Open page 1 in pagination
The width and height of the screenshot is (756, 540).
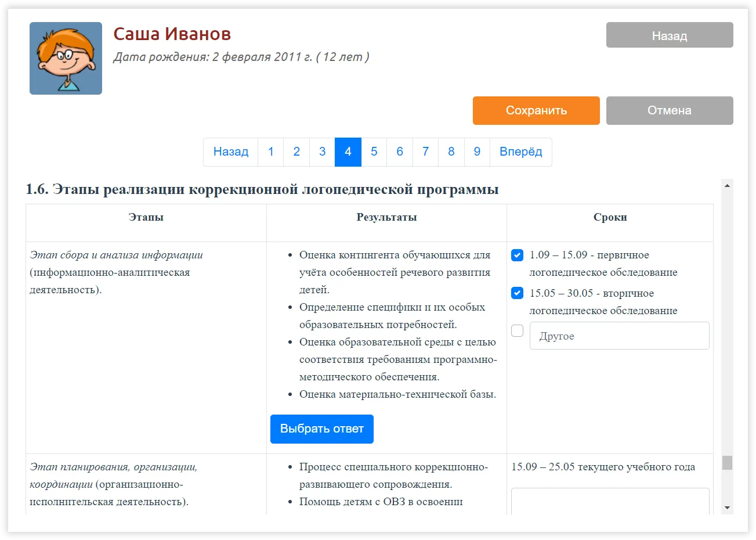click(x=270, y=152)
